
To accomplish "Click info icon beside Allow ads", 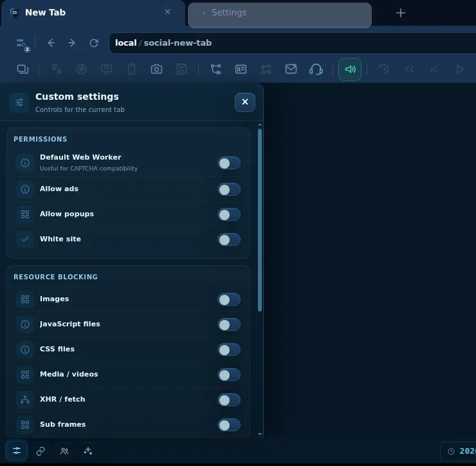I will (x=25, y=189).
